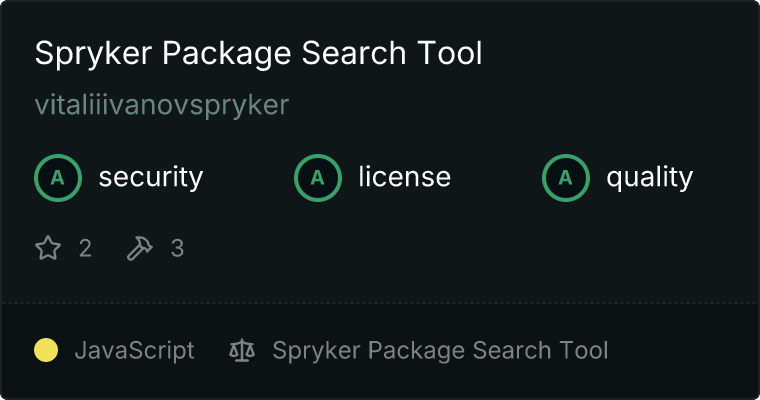This screenshot has width=760, height=400.
Task: Click the tools count number 3
Action: click(177, 248)
